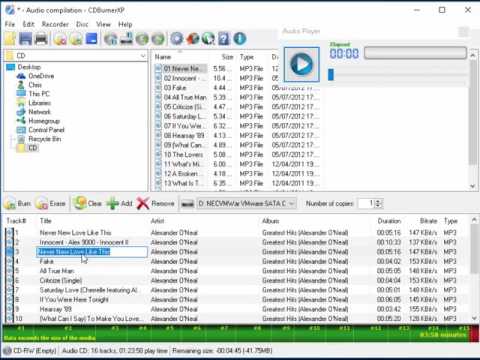Screen dimensions: 480x360
Task: Sort files by the Size column header
Action: [228, 57]
